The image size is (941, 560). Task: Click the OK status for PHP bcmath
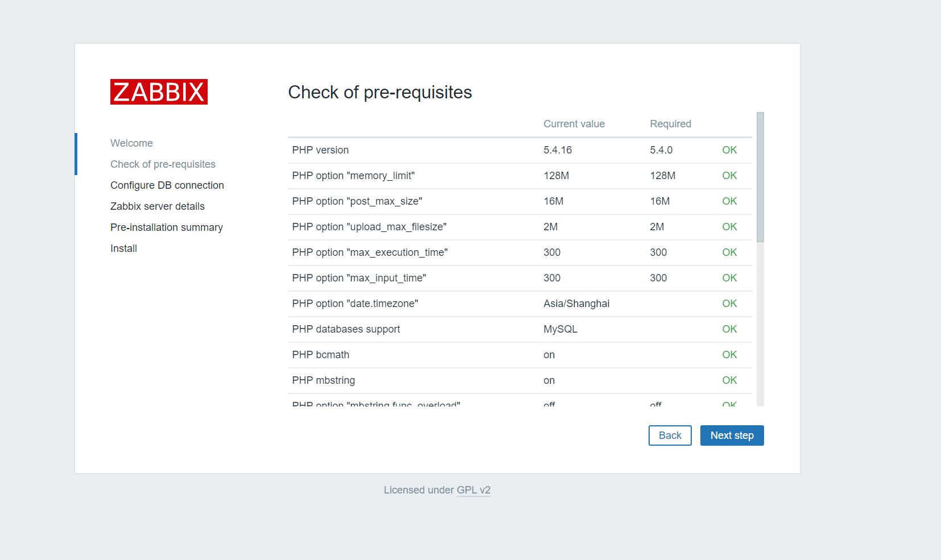click(x=729, y=355)
